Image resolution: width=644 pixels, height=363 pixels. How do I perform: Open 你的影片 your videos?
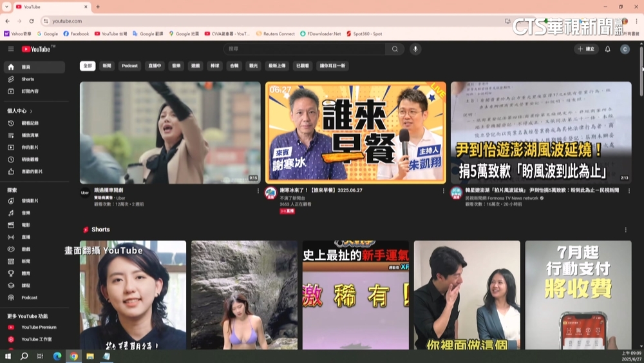(35, 147)
